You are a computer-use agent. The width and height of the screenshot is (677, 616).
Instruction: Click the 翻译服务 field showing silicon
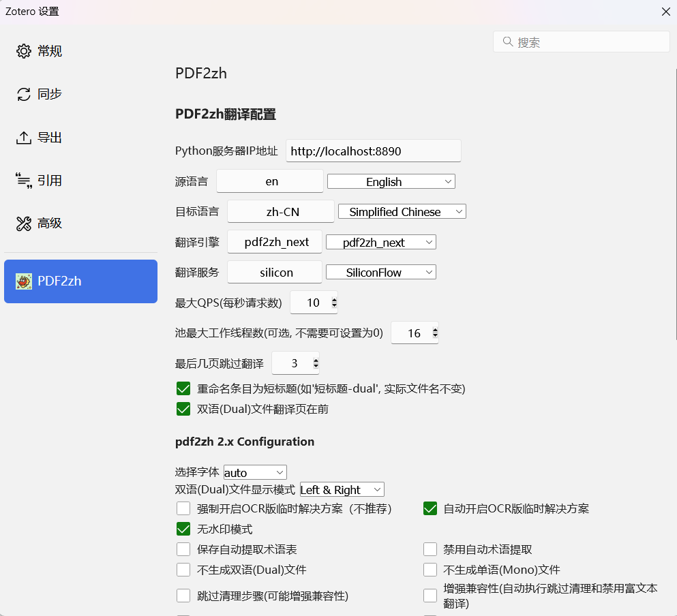275,272
